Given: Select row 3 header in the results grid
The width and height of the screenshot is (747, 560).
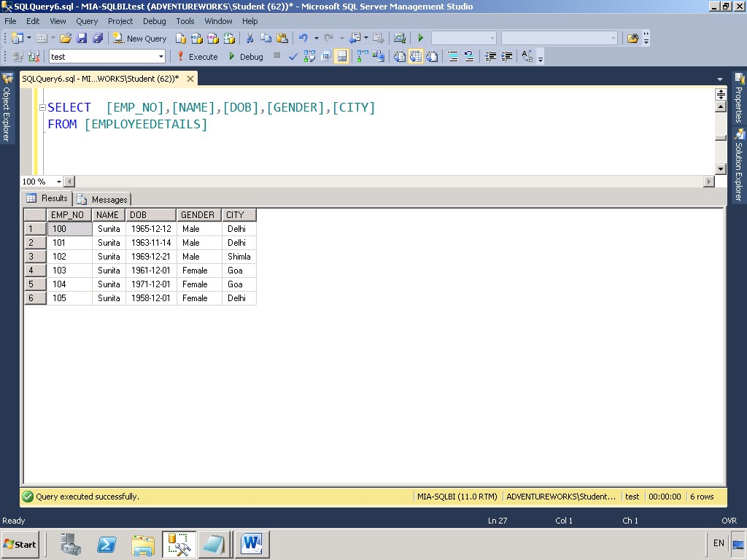Looking at the screenshot, I should point(34,257).
